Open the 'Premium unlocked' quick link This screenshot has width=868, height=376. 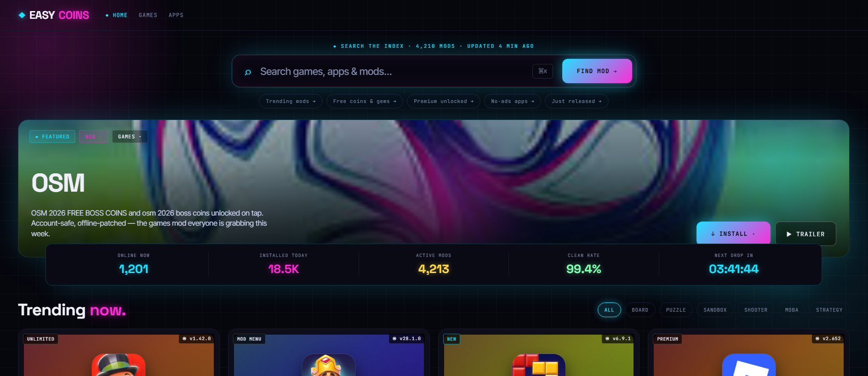tap(444, 101)
